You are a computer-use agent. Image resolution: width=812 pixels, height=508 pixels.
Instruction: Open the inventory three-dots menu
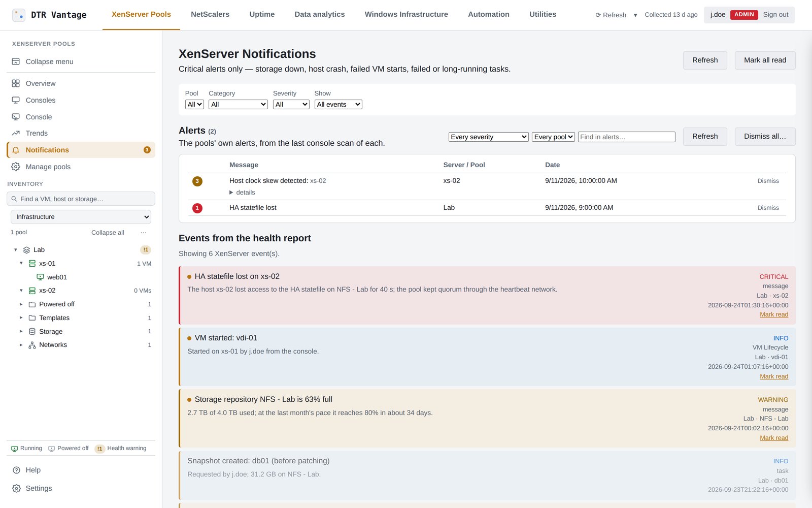pyautogui.click(x=144, y=233)
